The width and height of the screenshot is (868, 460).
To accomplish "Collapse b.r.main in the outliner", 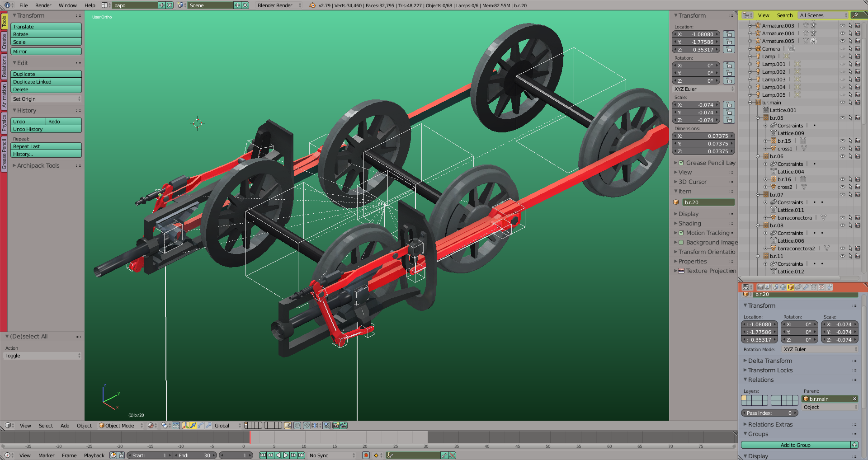I will (x=750, y=103).
